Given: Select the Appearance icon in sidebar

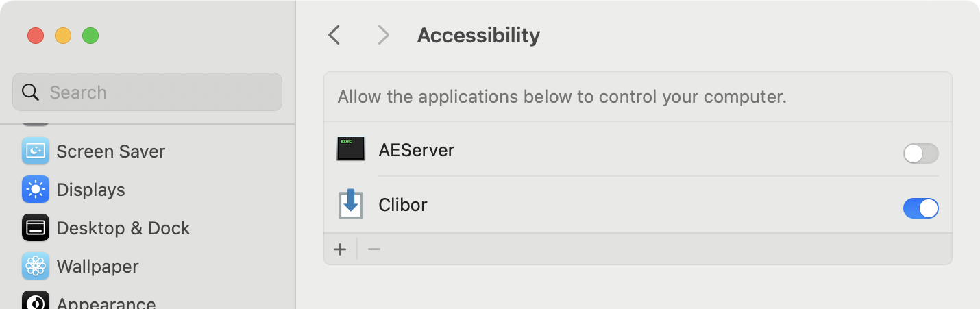Looking at the screenshot, I should coord(35,301).
